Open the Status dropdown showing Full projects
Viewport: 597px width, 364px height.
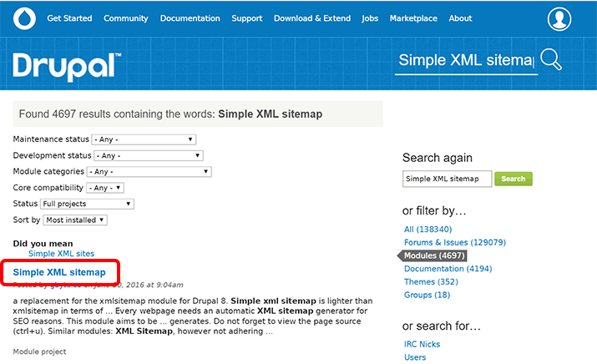87,204
